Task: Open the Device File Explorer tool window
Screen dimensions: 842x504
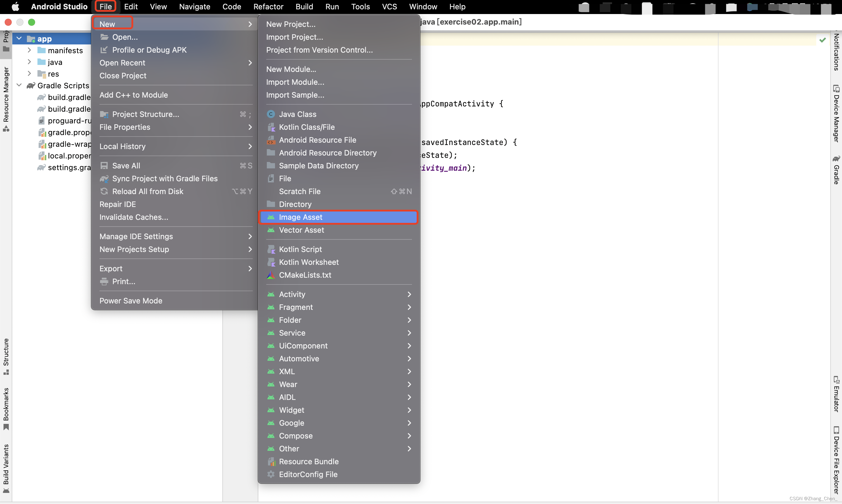Action: click(x=836, y=460)
